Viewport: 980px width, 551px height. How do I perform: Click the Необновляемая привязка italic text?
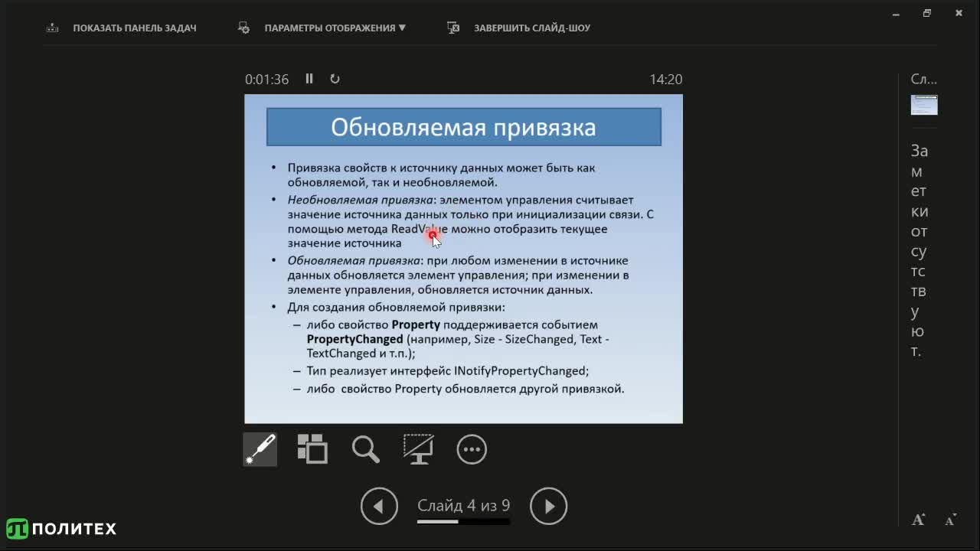[360, 200]
